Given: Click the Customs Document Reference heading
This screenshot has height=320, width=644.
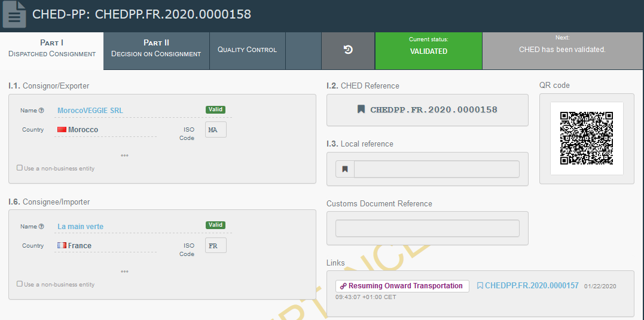Looking at the screenshot, I should click(x=379, y=204).
